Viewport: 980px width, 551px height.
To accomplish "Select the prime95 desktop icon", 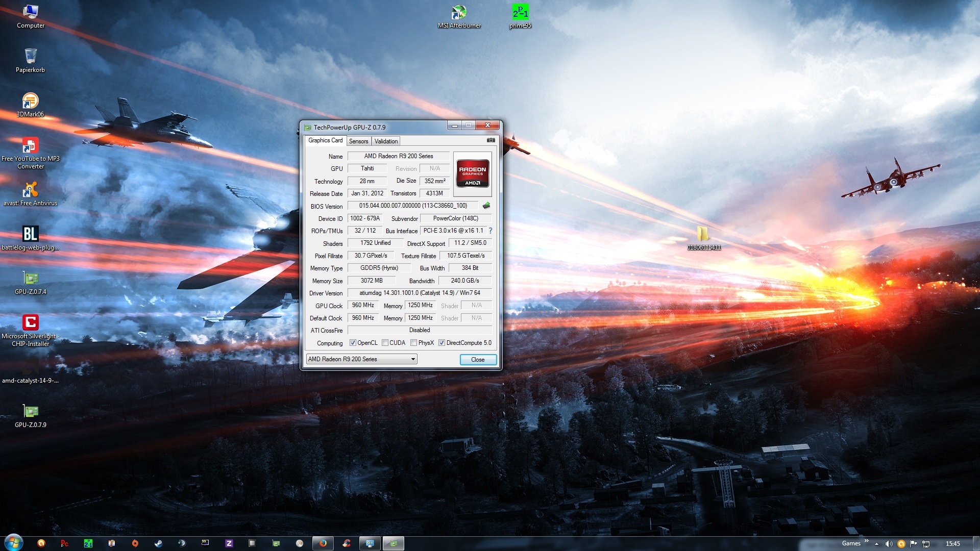I will (521, 16).
